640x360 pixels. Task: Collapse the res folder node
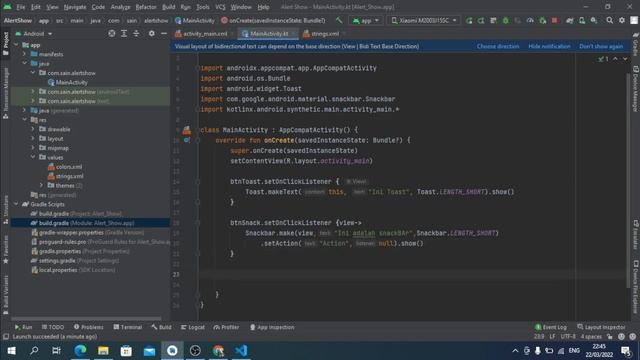point(24,120)
